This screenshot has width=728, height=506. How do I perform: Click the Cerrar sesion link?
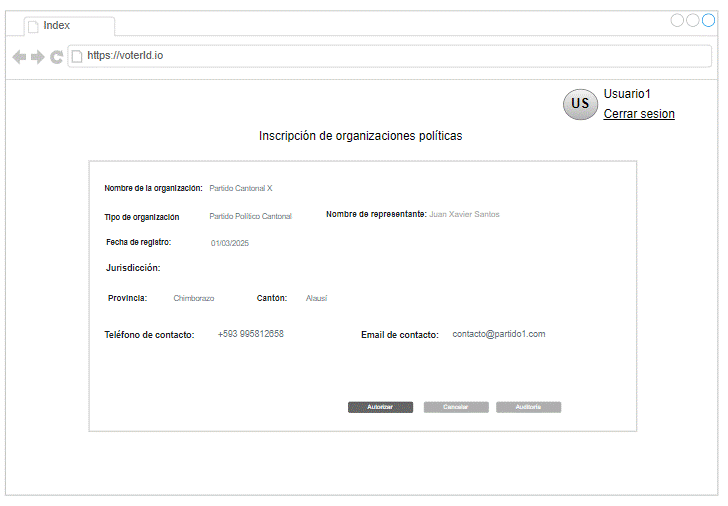pyautogui.click(x=639, y=114)
